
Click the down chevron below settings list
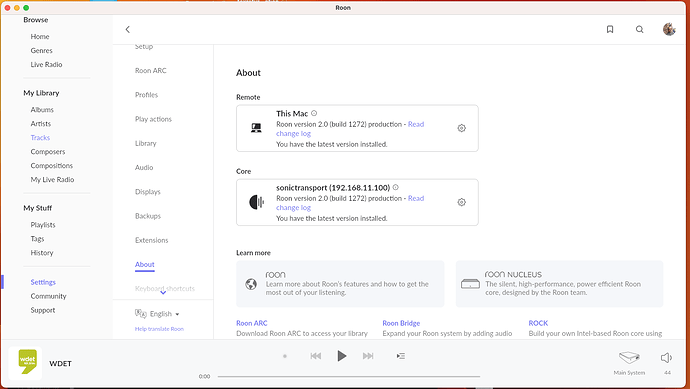point(163,292)
